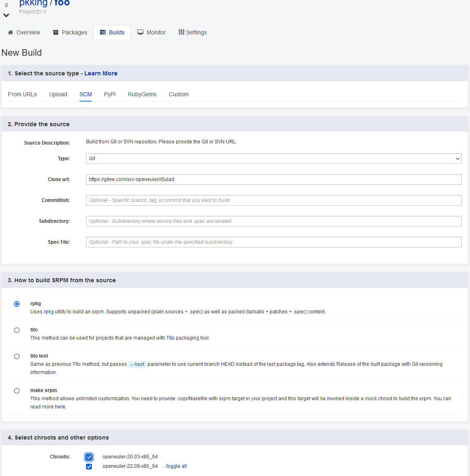Uncheck the openeuler-22.09-x86_64 chroot

click(x=89, y=467)
